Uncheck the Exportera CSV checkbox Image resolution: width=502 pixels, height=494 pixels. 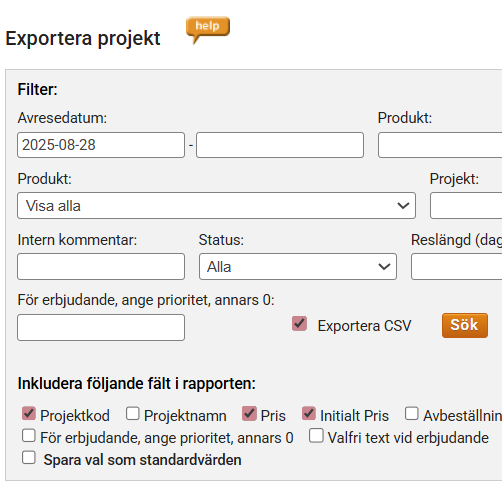[299, 324]
